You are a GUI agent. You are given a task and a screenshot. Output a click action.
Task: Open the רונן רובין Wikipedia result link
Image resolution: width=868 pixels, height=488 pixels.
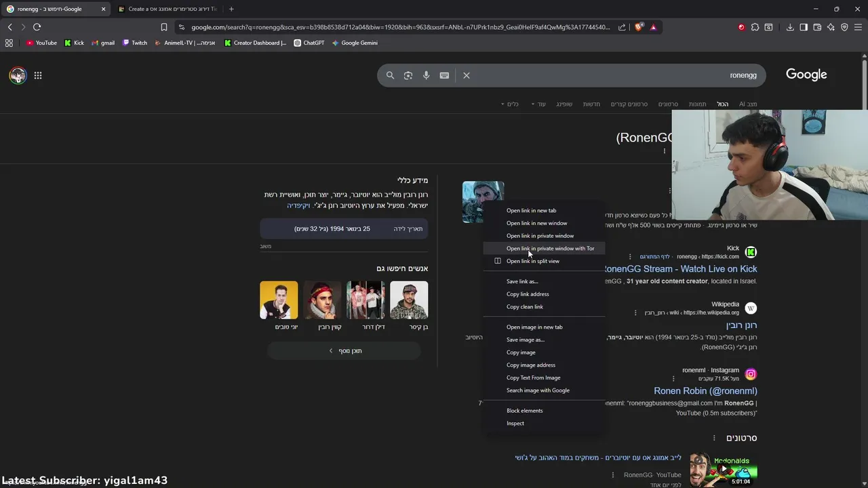click(741, 325)
